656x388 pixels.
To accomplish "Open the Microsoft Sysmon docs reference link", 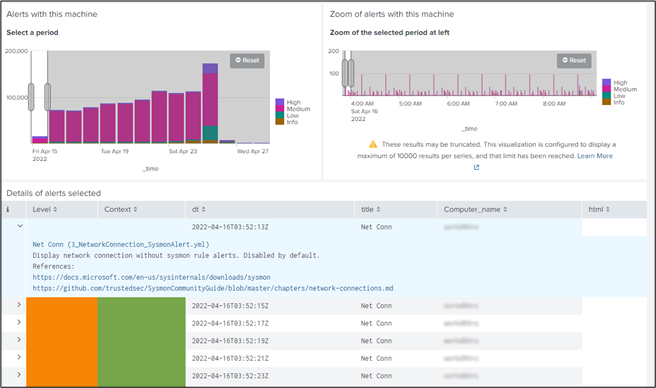I will (x=151, y=277).
